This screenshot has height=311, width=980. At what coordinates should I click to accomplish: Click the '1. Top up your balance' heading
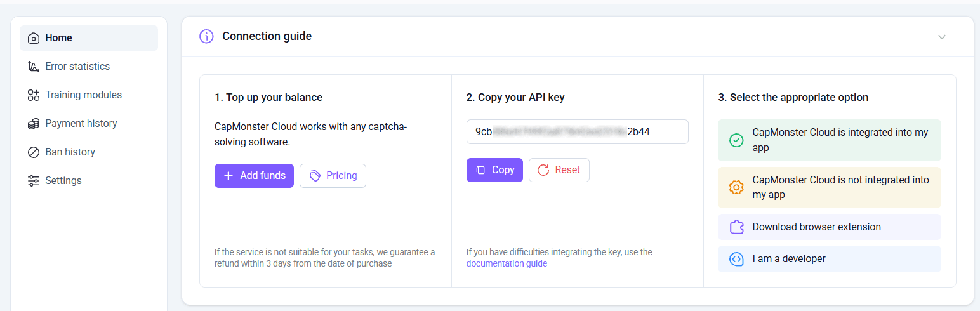[268, 97]
